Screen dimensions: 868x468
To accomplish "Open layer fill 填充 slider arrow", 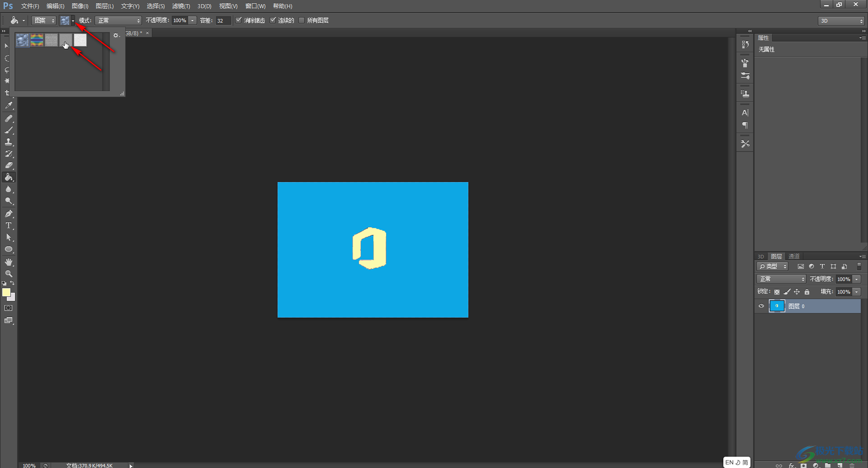I will coord(857,292).
